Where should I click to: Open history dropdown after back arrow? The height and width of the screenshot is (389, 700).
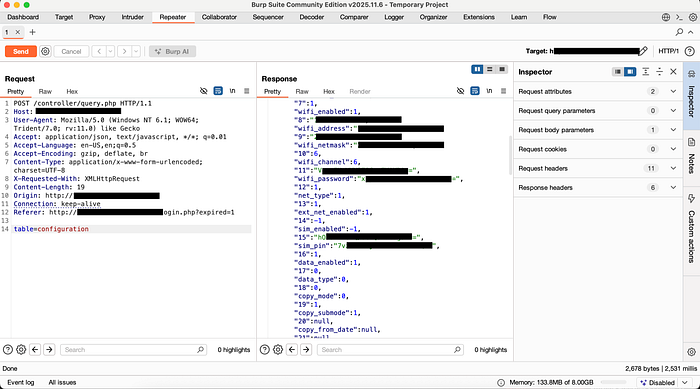[x=110, y=51]
